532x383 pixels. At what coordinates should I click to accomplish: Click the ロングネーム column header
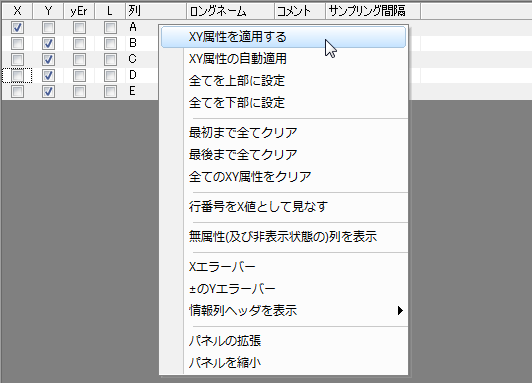230,11
